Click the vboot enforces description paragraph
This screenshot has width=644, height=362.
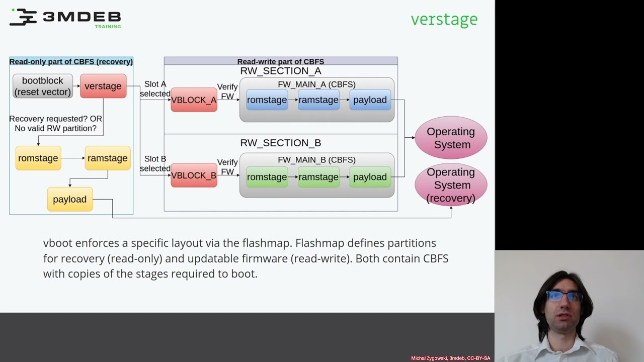246,258
